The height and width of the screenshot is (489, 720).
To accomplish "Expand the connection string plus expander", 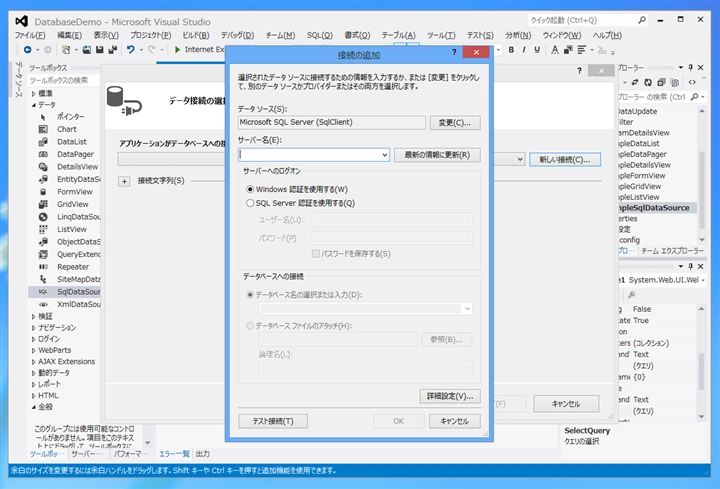I will pos(124,181).
